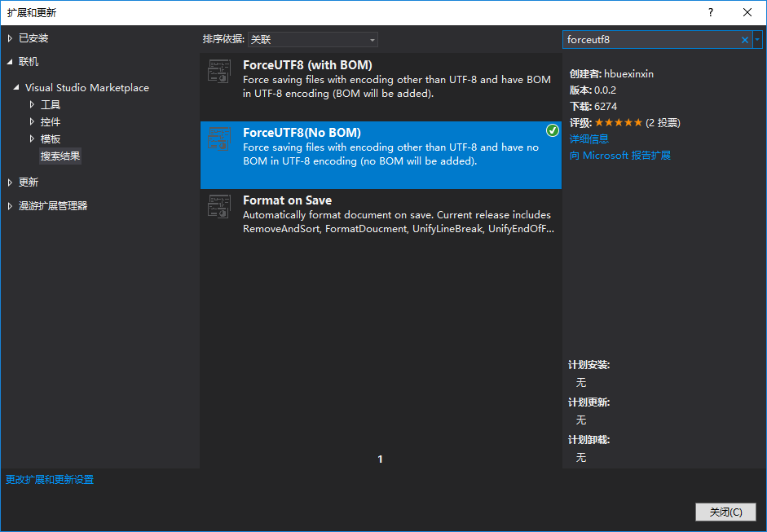Click the ForceUTF8 (with BOM) extension icon
The height and width of the screenshot is (532, 767).
coord(219,72)
